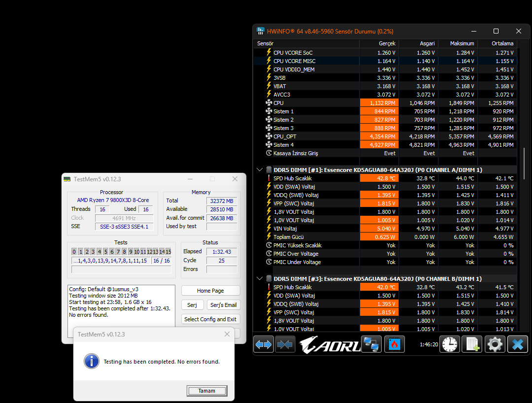Click the log file icon with green plus
This screenshot has height=403, width=532.
[x=472, y=345]
